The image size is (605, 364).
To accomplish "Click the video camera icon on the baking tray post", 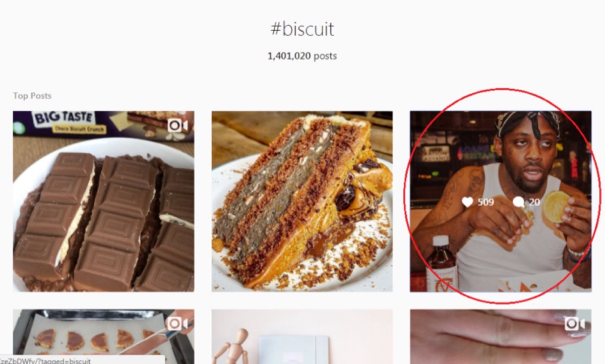I will tap(177, 323).
